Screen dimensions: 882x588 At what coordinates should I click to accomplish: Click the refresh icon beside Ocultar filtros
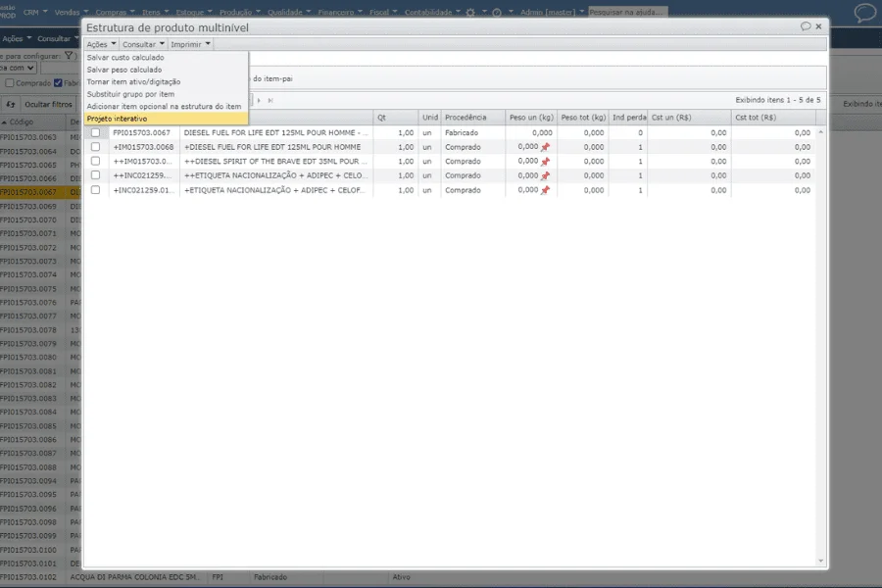pos(11,103)
